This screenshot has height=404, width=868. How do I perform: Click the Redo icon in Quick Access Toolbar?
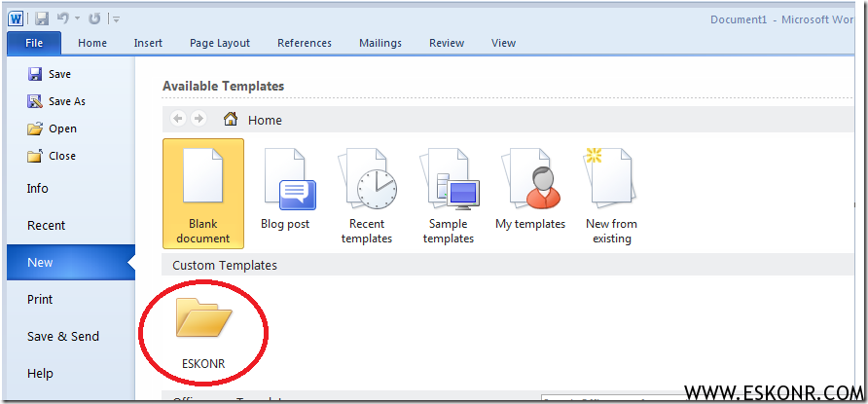click(94, 18)
